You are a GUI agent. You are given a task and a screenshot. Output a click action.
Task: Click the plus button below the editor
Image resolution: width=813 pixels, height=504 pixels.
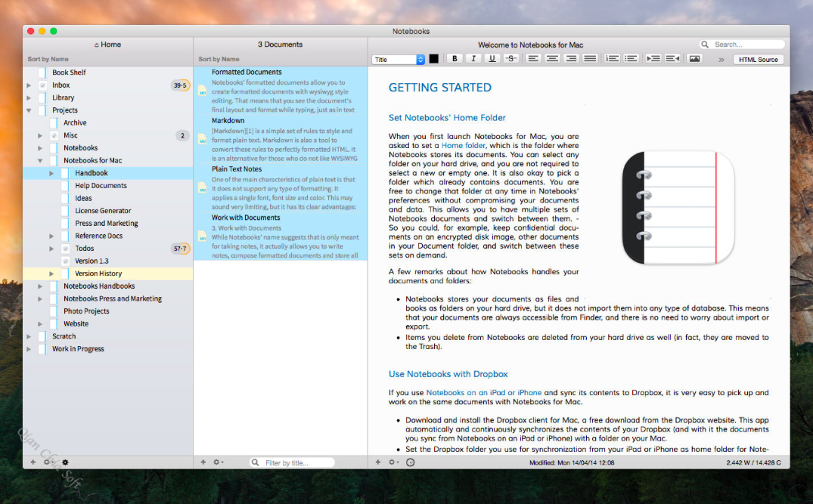pos(378,462)
